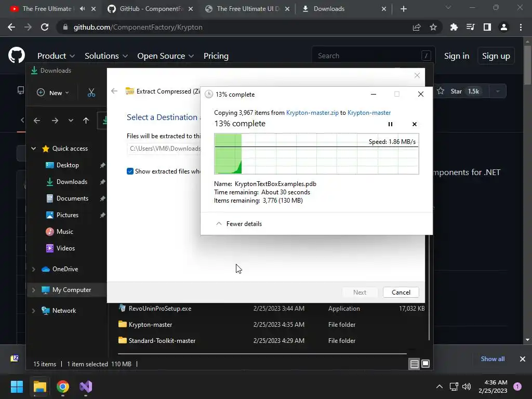Screen dimensions: 532x399
Task: Pause the file copy operation
Action: [390, 124]
